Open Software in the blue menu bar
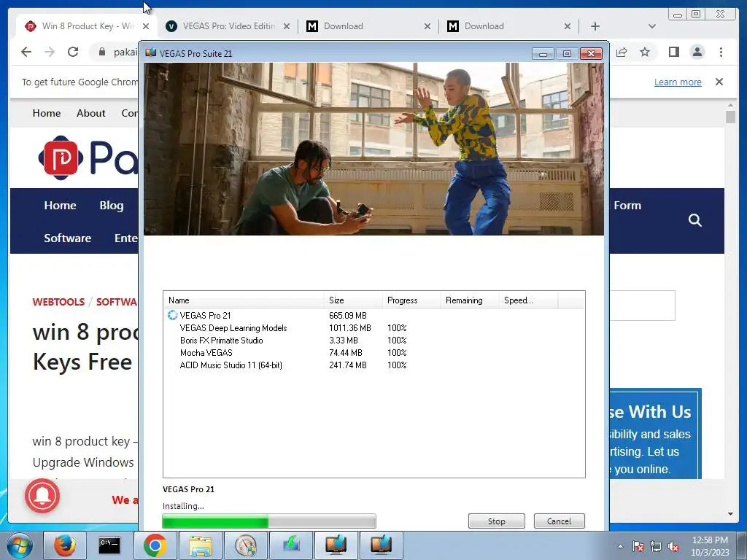 pos(68,238)
